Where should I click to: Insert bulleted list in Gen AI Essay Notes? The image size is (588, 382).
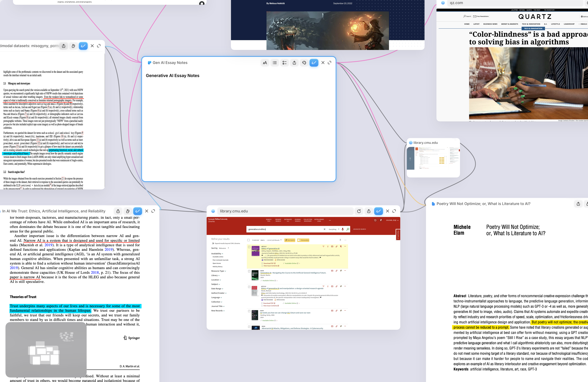[x=275, y=63]
